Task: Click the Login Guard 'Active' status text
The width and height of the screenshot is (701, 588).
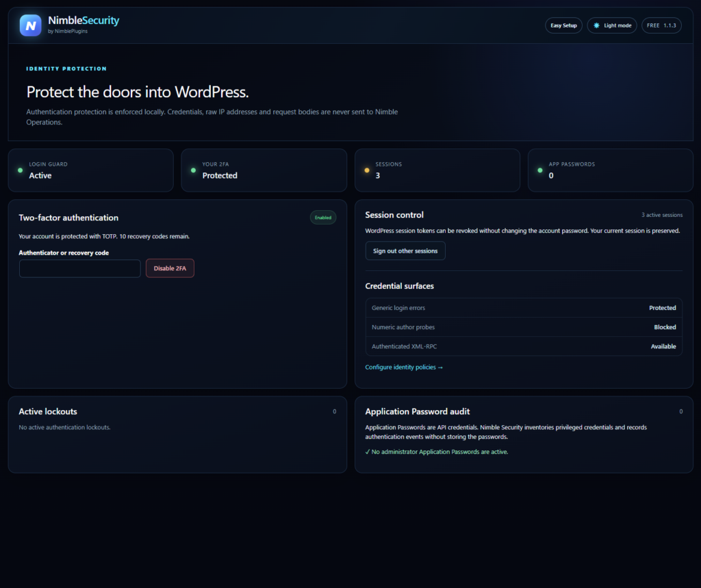Action: coord(40,176)
